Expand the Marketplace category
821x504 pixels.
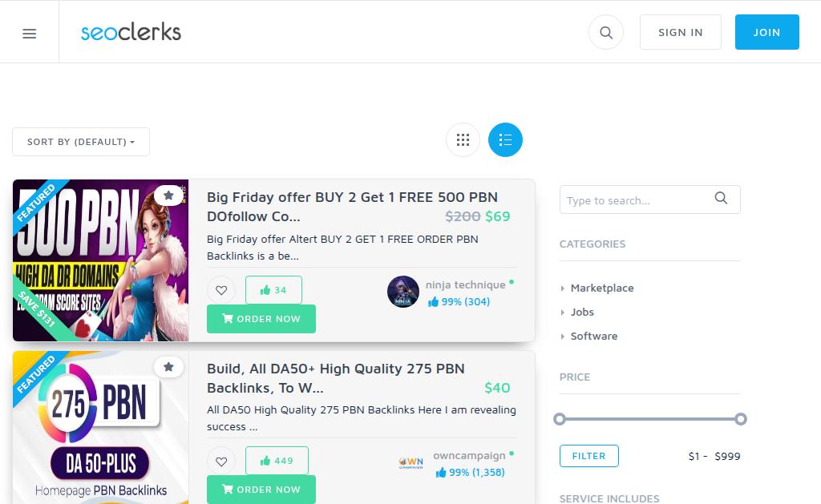[x=601, y=288]
